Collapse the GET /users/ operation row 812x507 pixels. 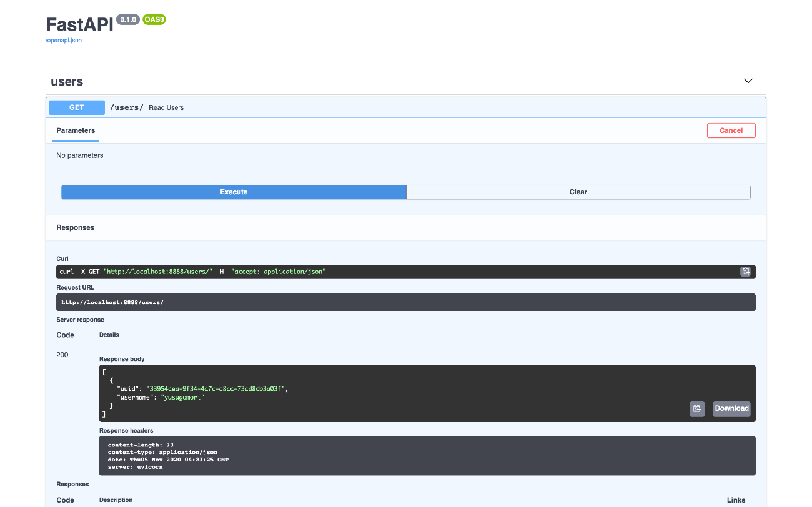[x=406, y=107]
